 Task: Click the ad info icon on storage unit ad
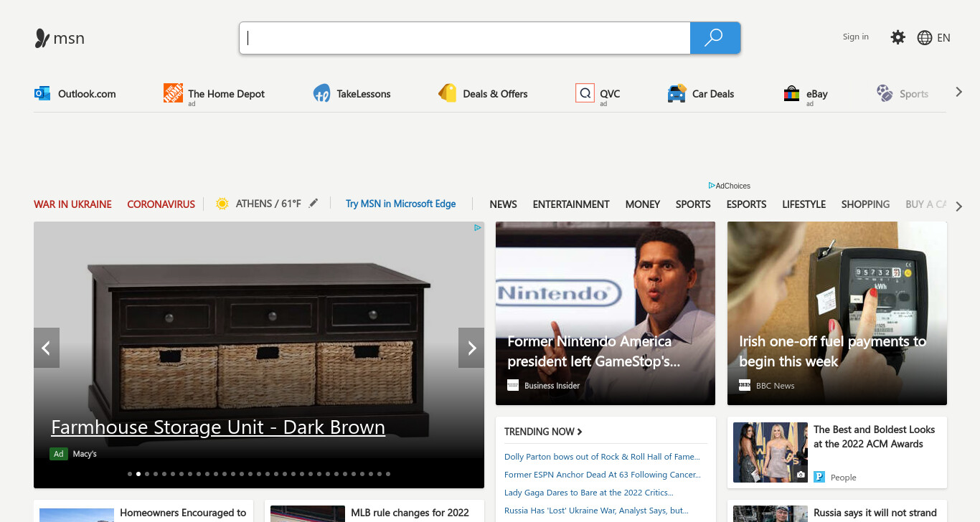[x=477, y=228]
